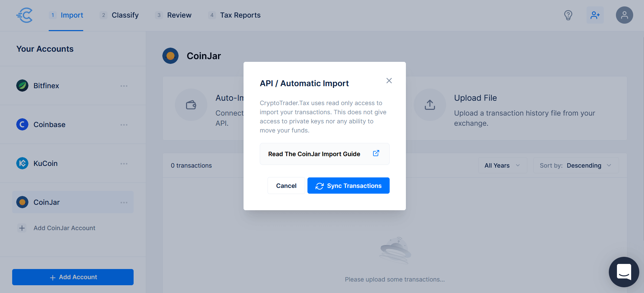Open the KuCoin more options menu

point(124,164)
